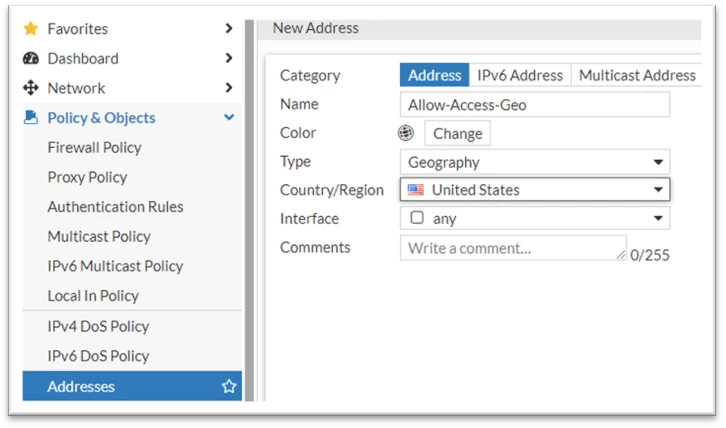
Task: Open IPv6 DoS Policy page
Action: (98, 356)
